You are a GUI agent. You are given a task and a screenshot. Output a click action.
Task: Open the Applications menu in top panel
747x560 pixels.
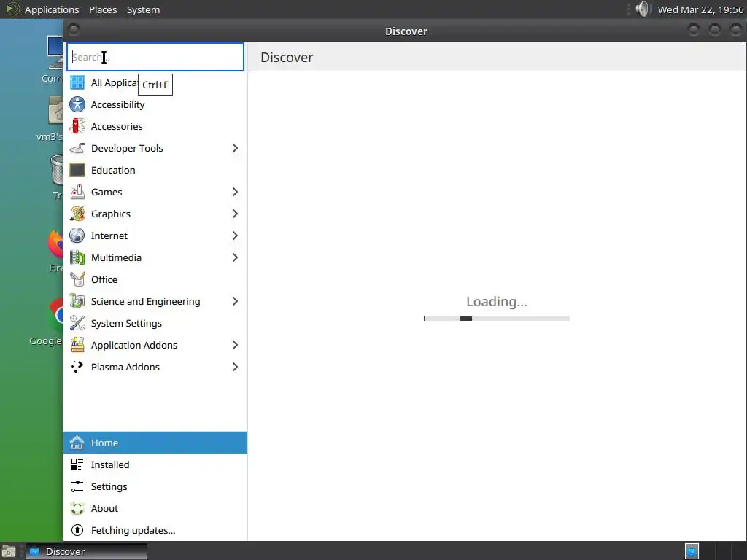(52, 9)
